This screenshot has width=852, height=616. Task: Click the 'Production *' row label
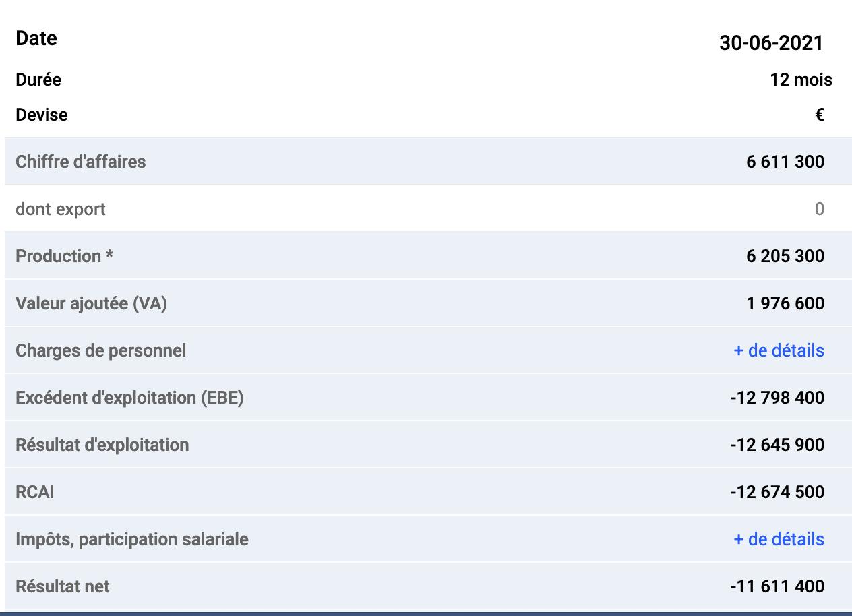tap(64, 256)
